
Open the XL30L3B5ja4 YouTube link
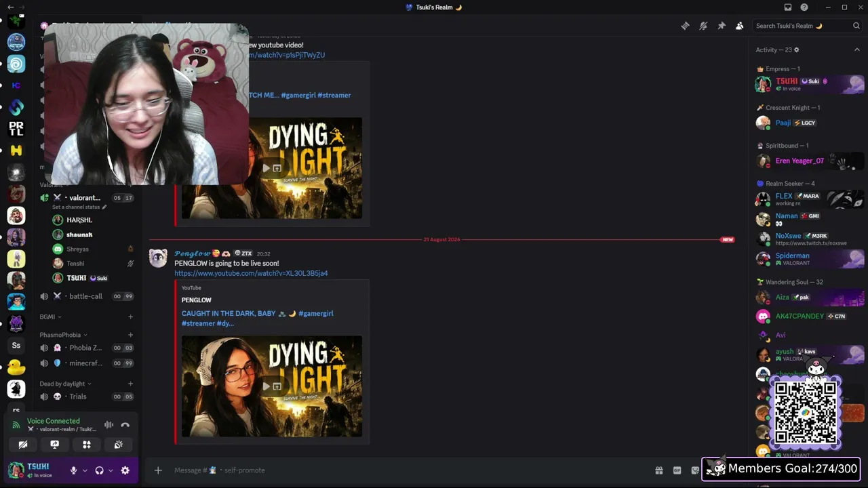coord(251,273)
